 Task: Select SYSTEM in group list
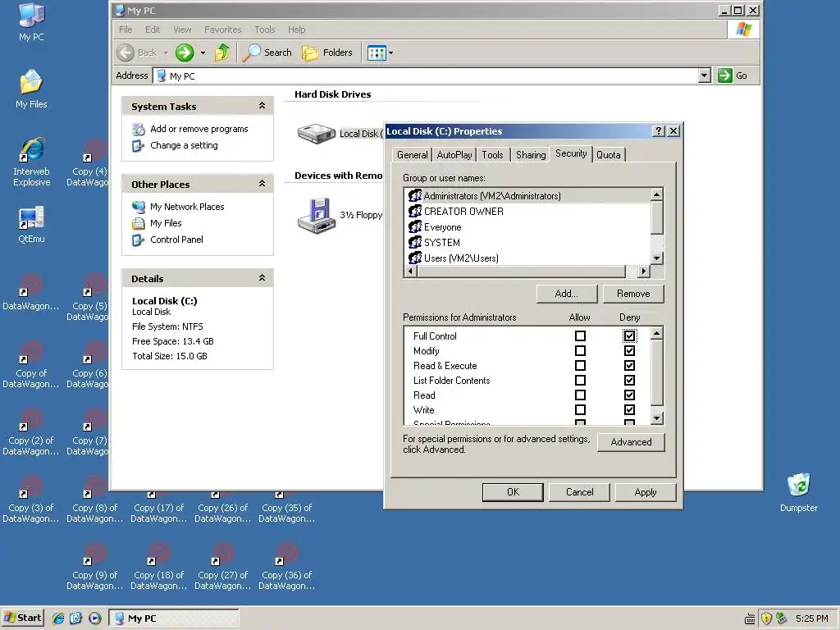pyautogui.click(x=528, y=243)
